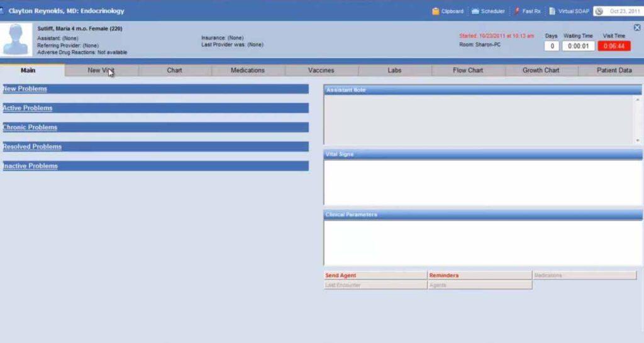Click the Reminders button
Viewport: 644px width, 343px height.
click(480, 275)
